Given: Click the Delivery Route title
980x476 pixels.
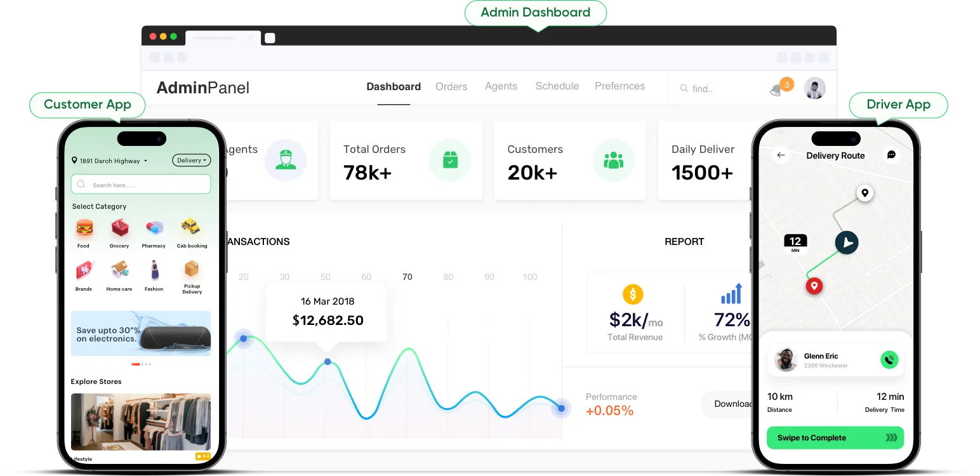Looking at the screenshot, I should point(835,155).
